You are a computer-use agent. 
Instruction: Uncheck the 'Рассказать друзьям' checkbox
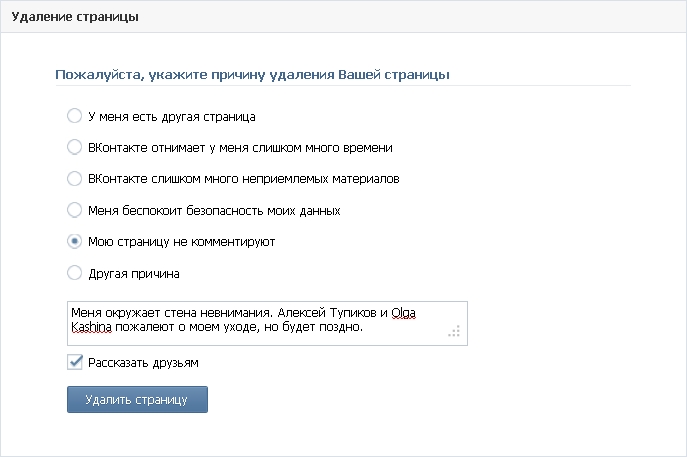(x=74, y=362)
